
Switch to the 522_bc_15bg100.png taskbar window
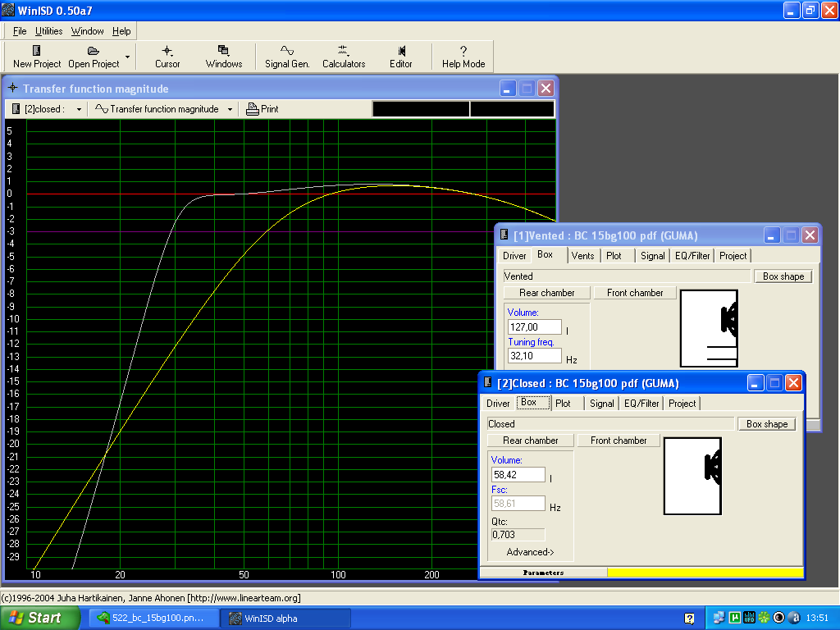pos(154,619)
